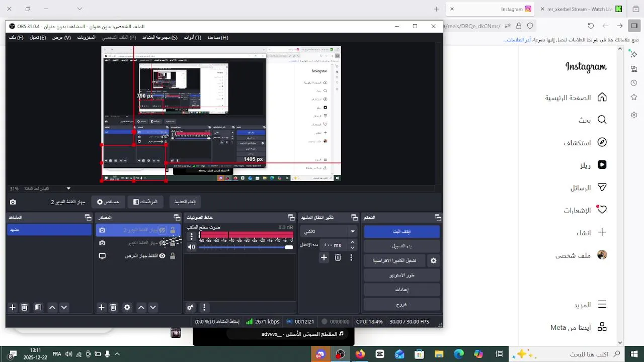Screen dimensions: 644x362
Task: Move source down in the Sources panel
Action: pos(153,307)
